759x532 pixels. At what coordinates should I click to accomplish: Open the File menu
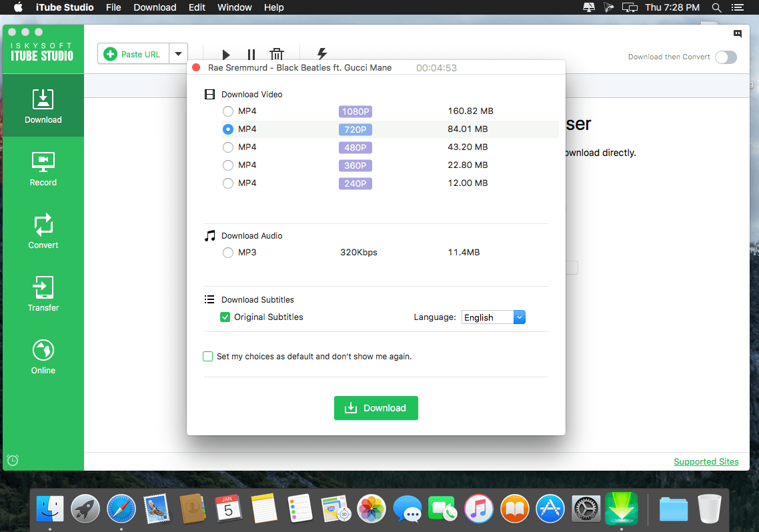(x=113, y=7)
